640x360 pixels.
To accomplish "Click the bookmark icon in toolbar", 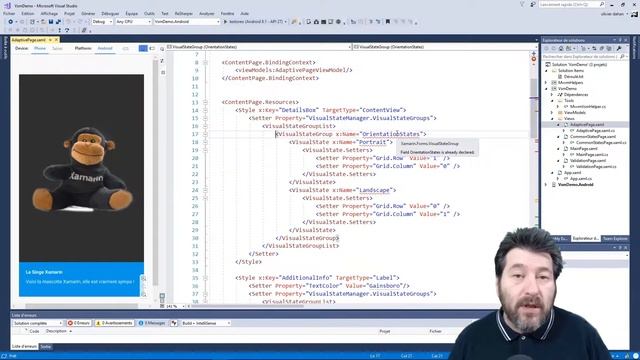I will [x=388, y=22].
